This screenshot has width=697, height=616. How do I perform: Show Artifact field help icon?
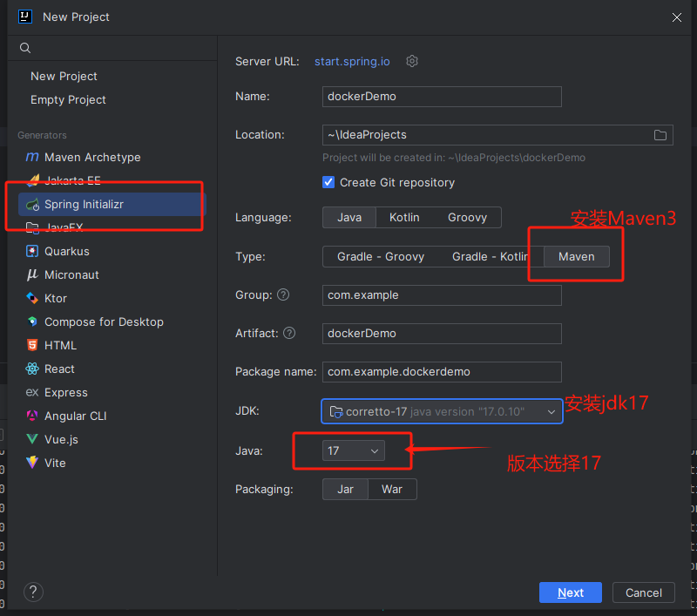tap(289, 333)
